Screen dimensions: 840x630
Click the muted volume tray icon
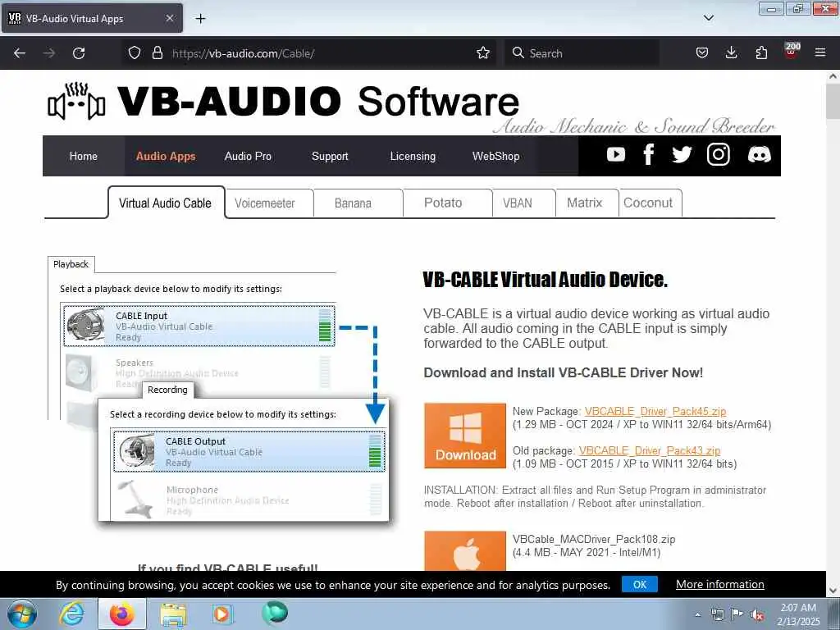tap(757, 615)
